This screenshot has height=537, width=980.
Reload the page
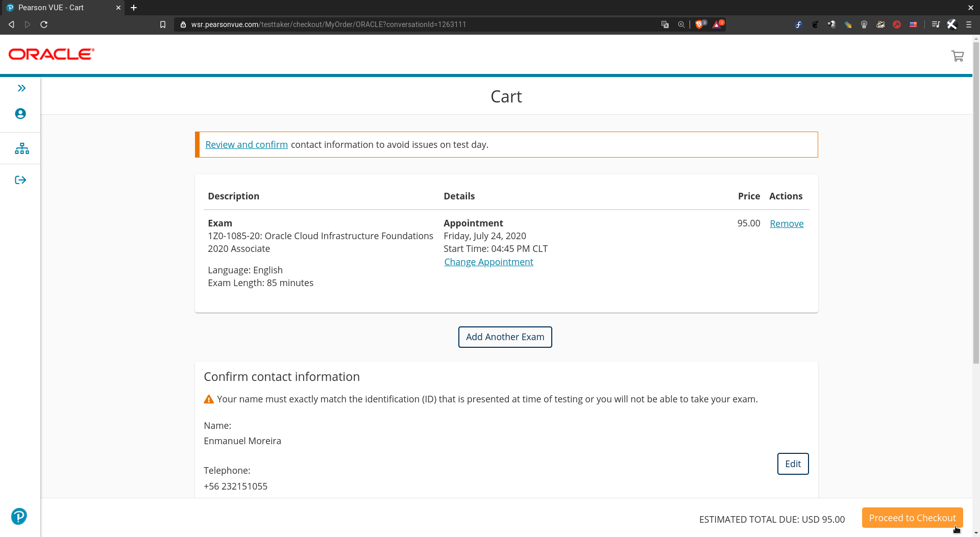(x=44, y=24)
